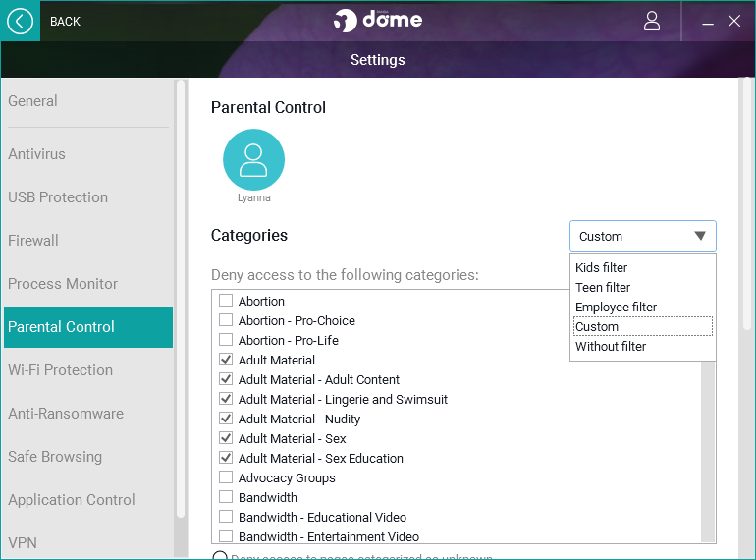
Task: Select the Without filter option
Action: pyautogui.click(x=611, y=347)
